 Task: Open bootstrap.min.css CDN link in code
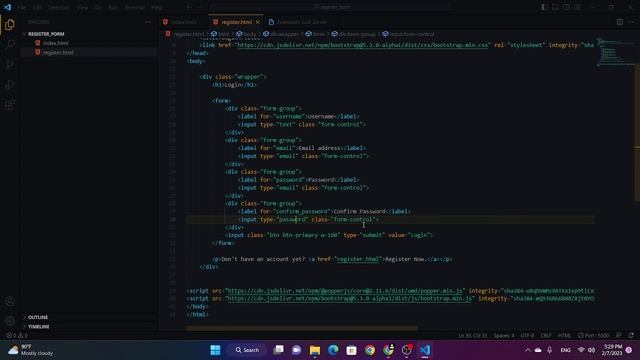click(x=362, y=45)
